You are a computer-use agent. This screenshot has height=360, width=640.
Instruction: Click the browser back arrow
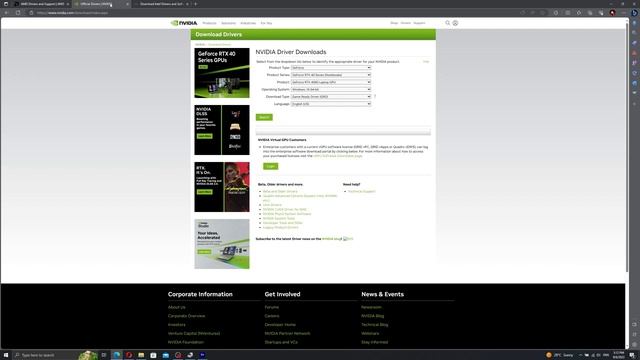6,13
